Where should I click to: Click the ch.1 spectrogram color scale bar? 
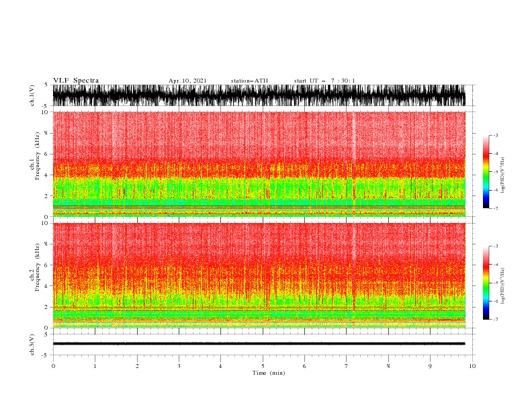point(486,172)
